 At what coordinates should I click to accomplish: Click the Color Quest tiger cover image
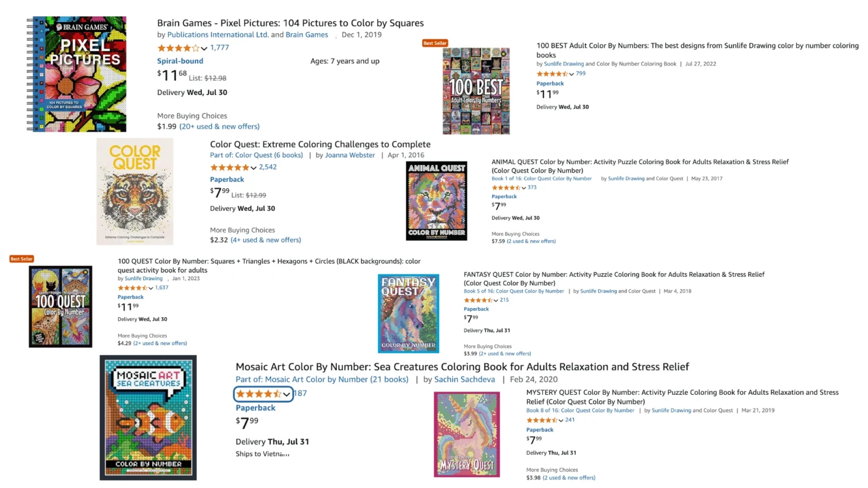click(135, 191)
